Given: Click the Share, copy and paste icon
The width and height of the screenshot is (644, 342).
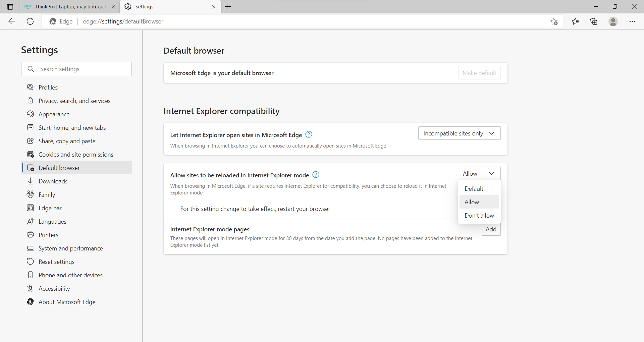Looking at the screenshot, I should pos(30,141).
